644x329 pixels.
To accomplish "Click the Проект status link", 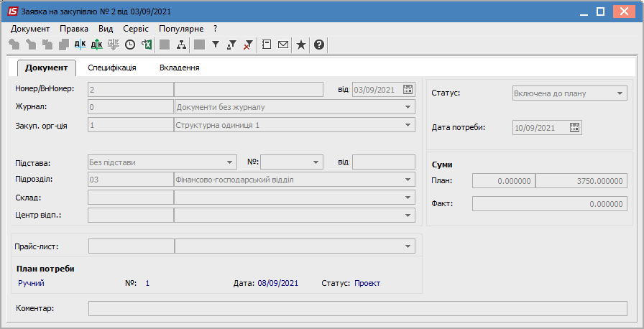I will tap(367, 283).
